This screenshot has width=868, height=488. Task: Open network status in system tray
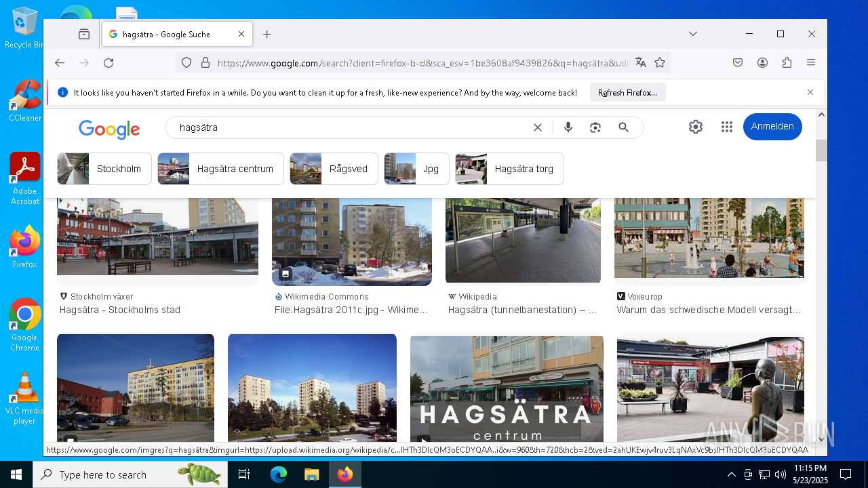pos(764,474)
